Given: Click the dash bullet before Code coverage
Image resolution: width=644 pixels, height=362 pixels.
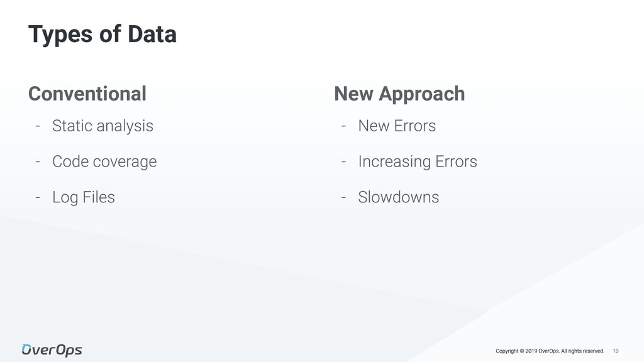Looking at the screenshot, I should [x=38, y=162].
